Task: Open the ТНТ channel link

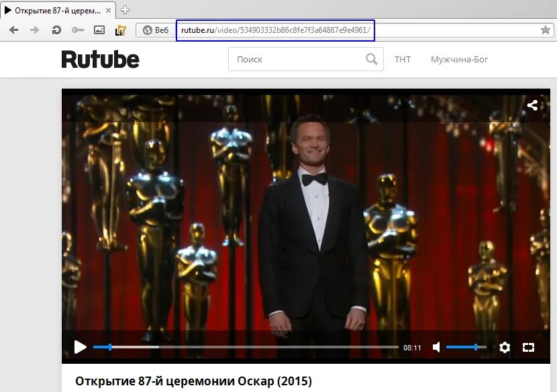Action: tap(403, 59)
